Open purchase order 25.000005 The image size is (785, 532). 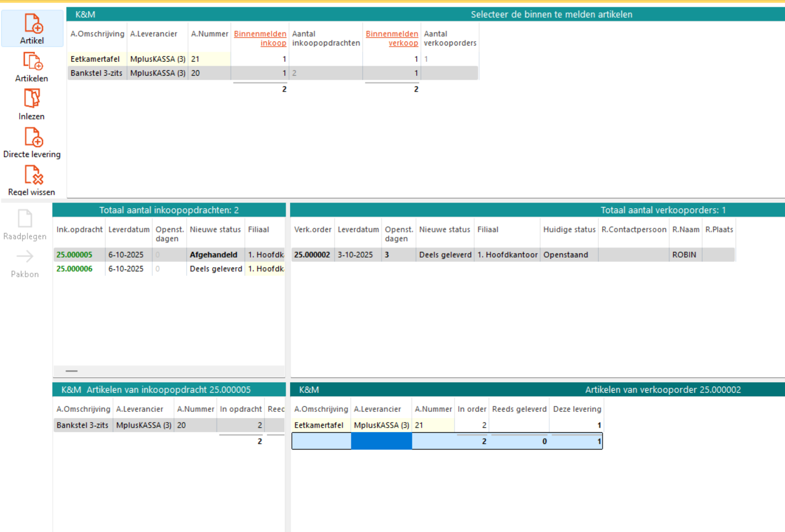click(74, 255)
